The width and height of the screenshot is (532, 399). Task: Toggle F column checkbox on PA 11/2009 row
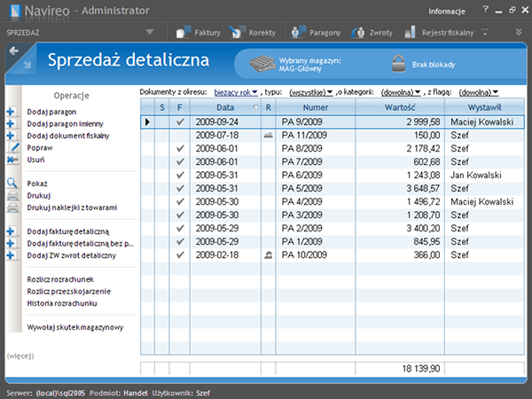179,135
